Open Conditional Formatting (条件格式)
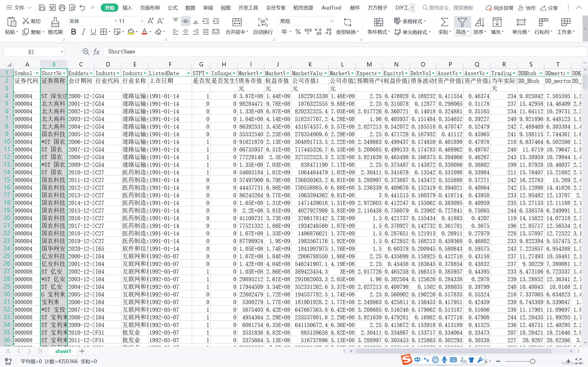This screenshot has height=367, width=588. point(378,22)
